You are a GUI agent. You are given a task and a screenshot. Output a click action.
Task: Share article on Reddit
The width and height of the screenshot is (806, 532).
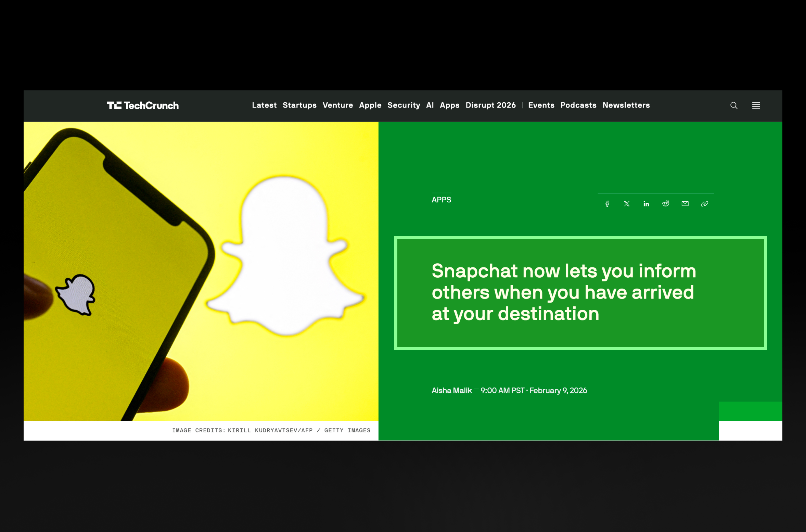[x=665, y=204]
